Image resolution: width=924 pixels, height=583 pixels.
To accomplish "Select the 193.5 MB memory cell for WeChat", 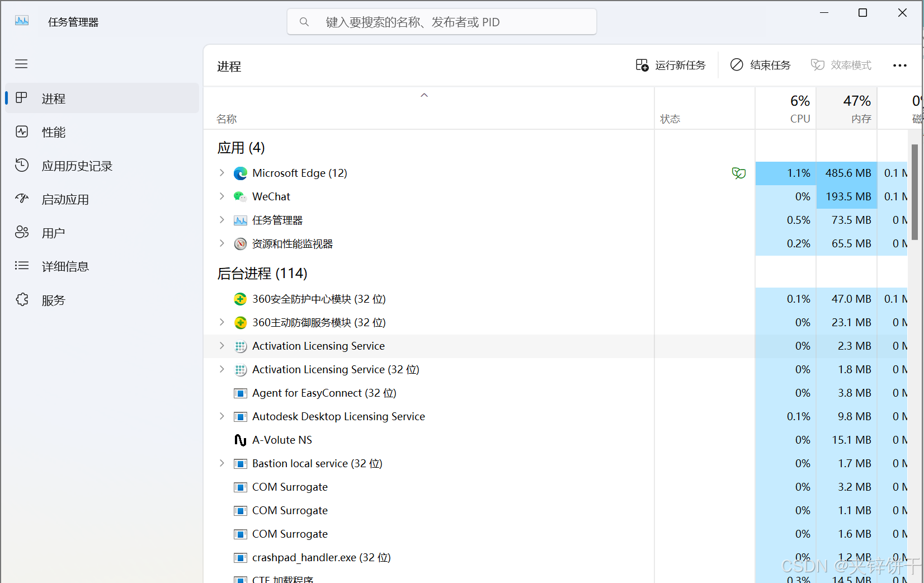I will tap(847, 197).
